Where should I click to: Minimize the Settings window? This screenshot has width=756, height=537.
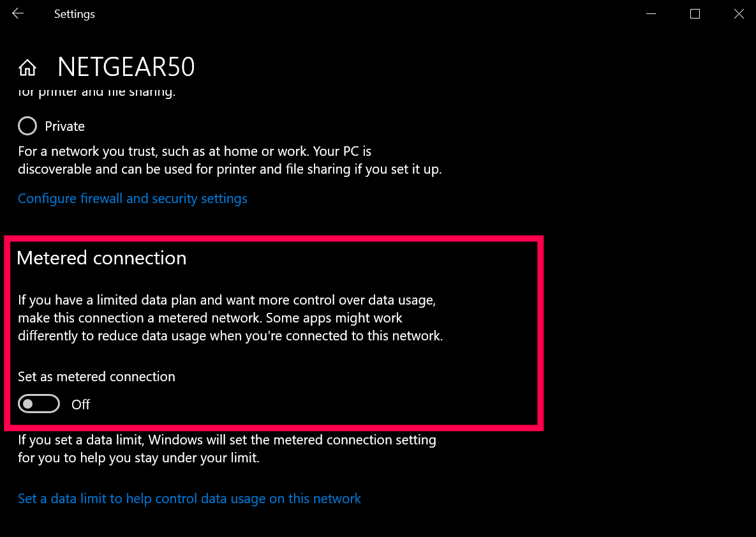pos(651,13)
